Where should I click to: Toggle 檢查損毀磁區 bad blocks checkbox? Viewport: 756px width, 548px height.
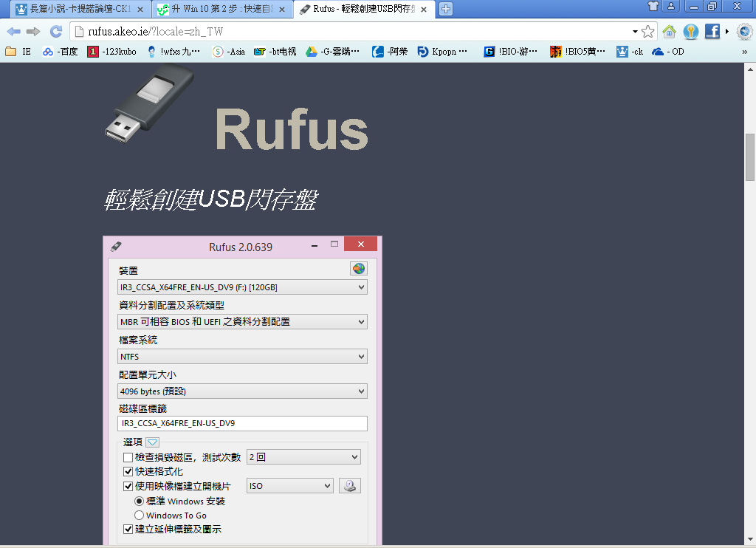128,457
